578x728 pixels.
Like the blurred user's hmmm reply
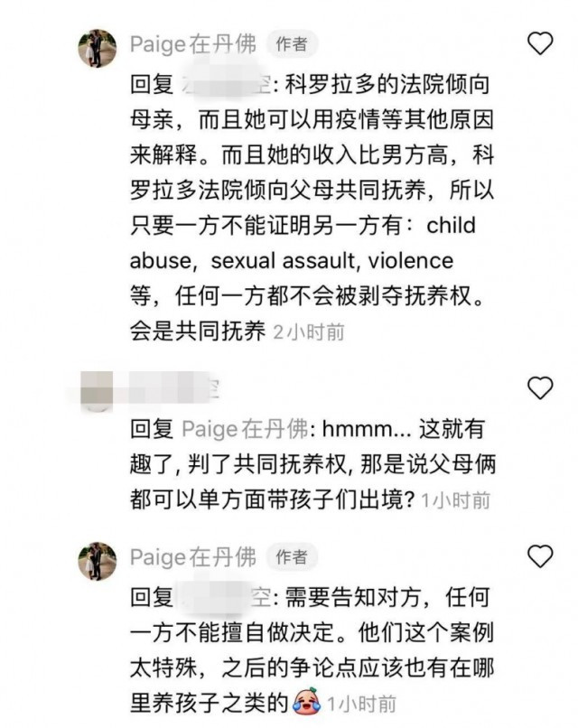[540, 387]
